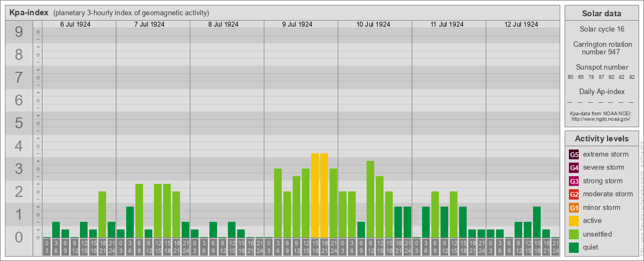The width and height of the screenshot is (644, 261).
Task: Click the Kp scale number 9
Action: click(19, 32)
